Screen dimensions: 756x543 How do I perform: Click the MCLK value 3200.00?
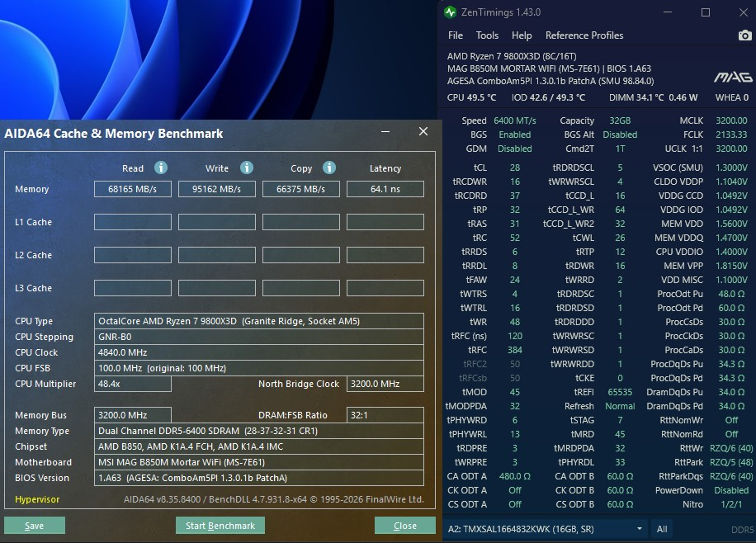pyautogui.click(x=731, y=120)
